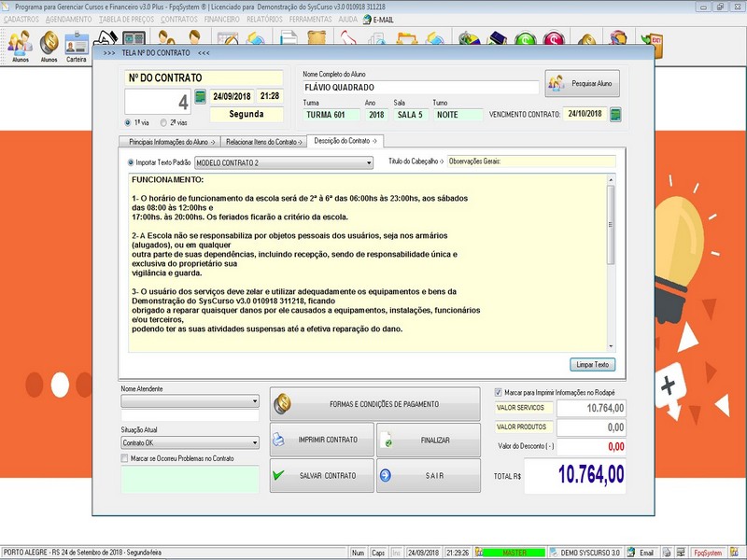Click the contract text scrollbar down arrow
Image resolution: width=747 pixels, height=560 pixels.
[x=611, y=346]
